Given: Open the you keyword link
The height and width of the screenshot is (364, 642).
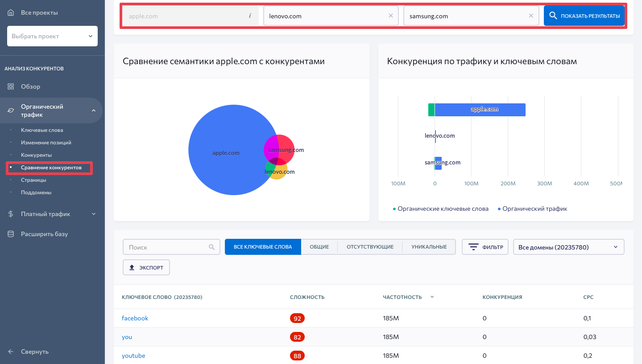Looking at the screenshot, I should point(127,337).
